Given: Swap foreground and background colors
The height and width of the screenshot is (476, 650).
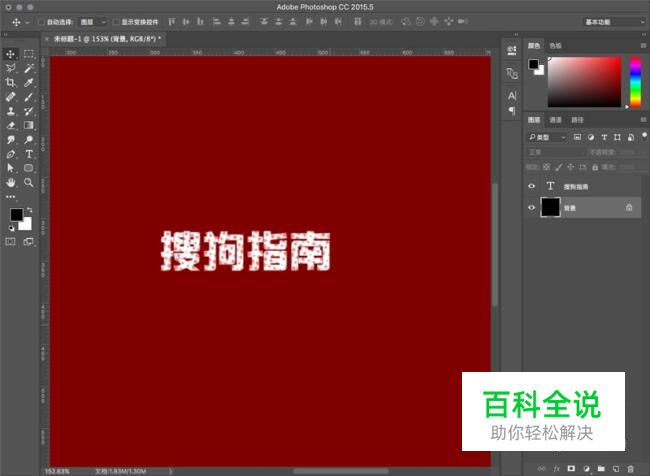Looking at the screenshot, I should [29, 210].
